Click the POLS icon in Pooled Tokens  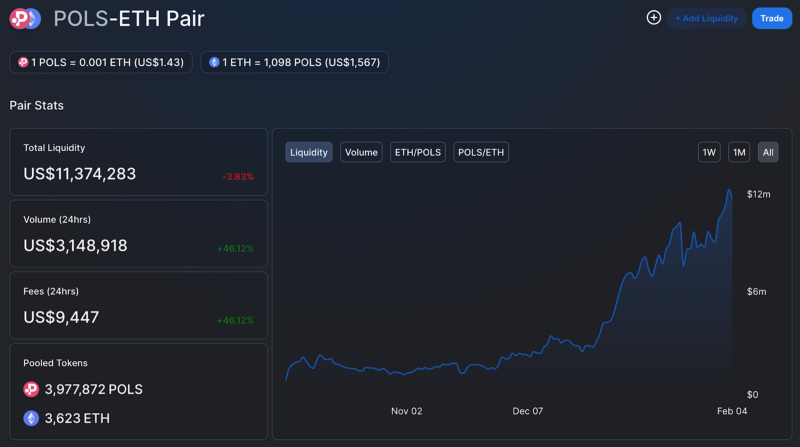point(31,389)
